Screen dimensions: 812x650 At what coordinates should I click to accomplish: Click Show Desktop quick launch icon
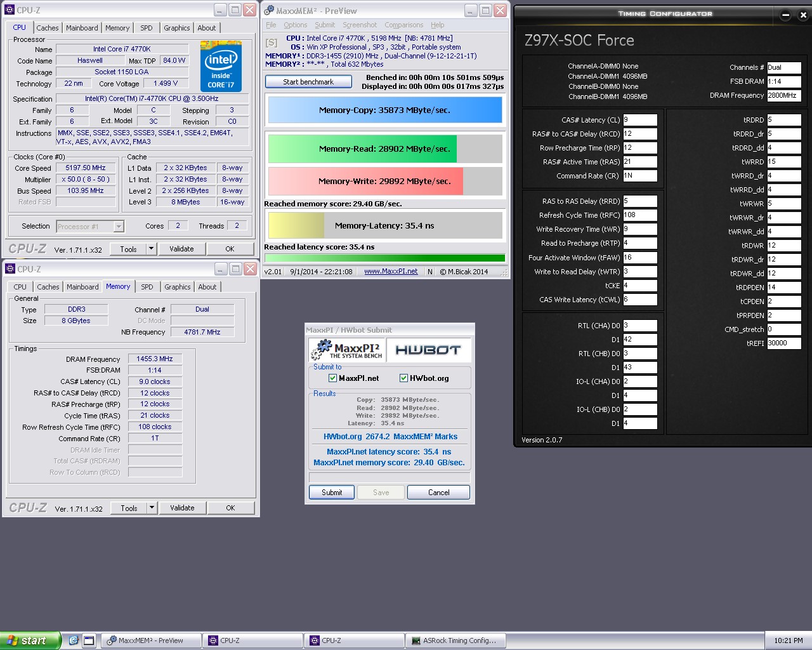pos(89,640)
